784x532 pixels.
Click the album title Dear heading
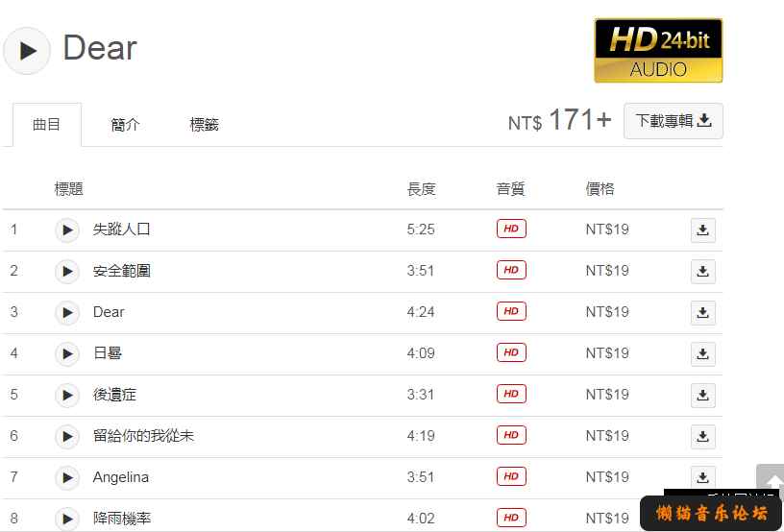point(100,48)
